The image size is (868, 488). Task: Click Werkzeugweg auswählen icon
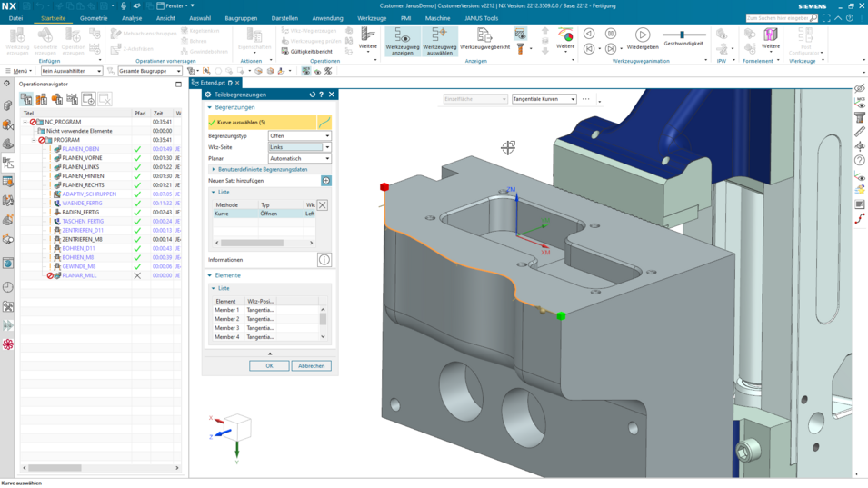coord(440,36)
